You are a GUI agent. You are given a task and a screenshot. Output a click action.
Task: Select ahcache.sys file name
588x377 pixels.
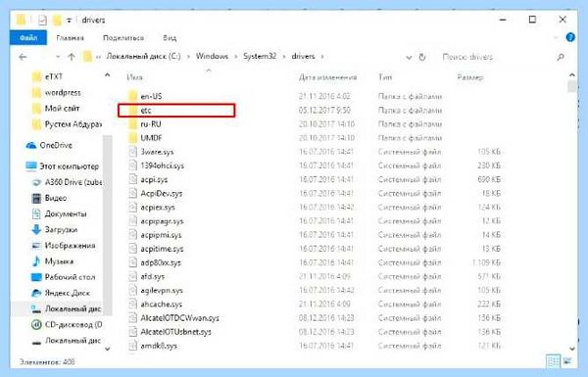tap(162, 305)
